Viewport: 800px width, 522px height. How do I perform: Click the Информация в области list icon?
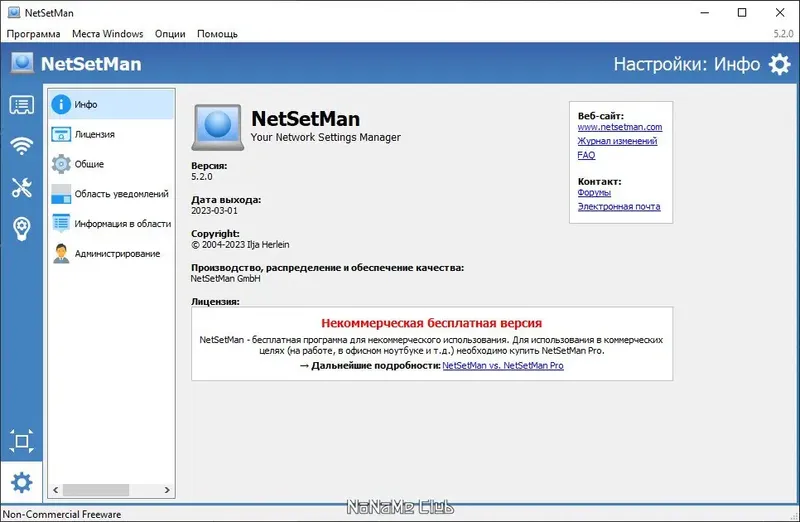click(61, 223)
